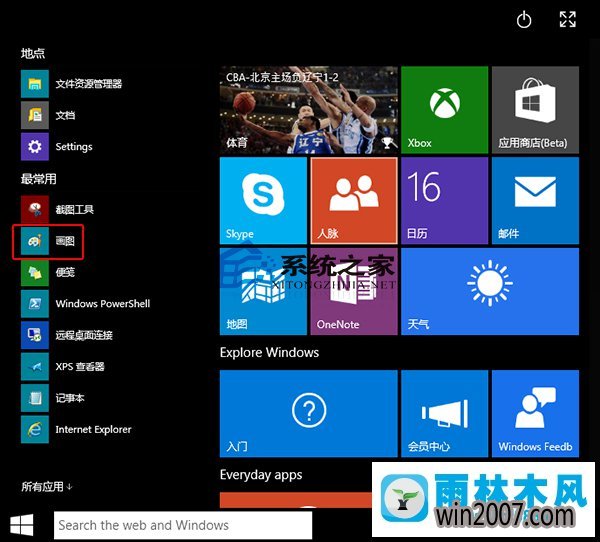This screenshot has width=600, height=542.
Task: Open the Xbox tile
Action: [445, 110]
